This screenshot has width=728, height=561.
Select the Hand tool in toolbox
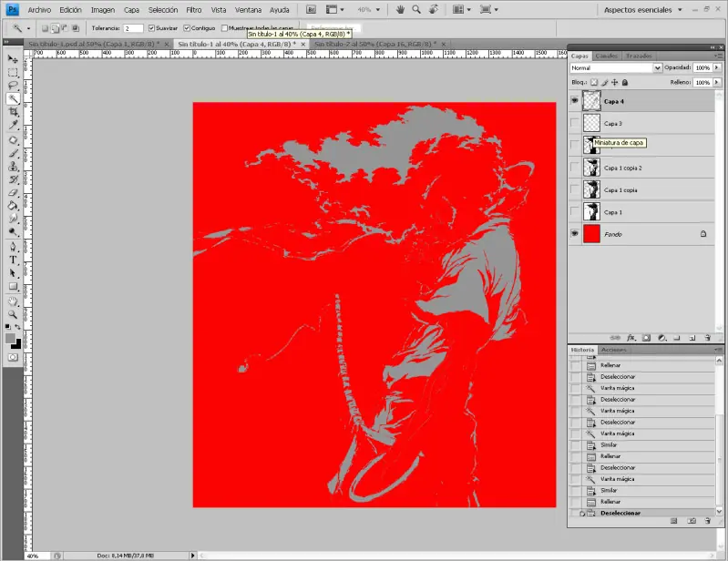coord(13,301)
